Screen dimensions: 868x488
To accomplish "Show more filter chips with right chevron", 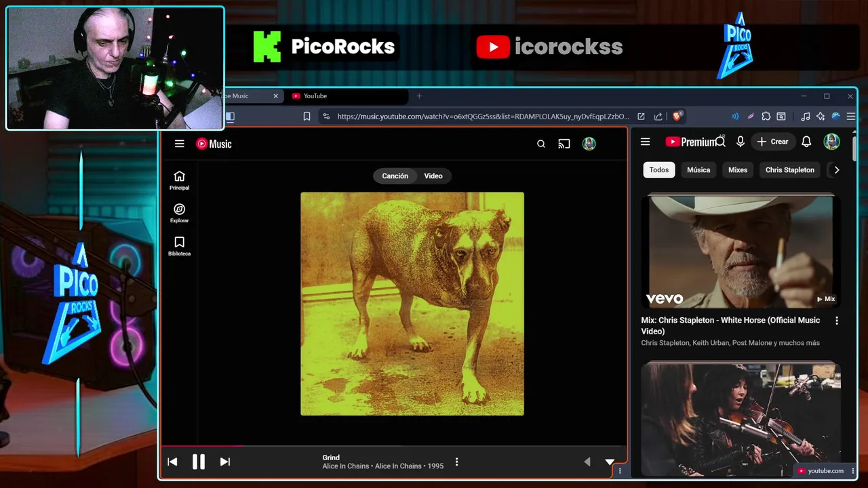I will pyautogui.click(x=837, y=170).
